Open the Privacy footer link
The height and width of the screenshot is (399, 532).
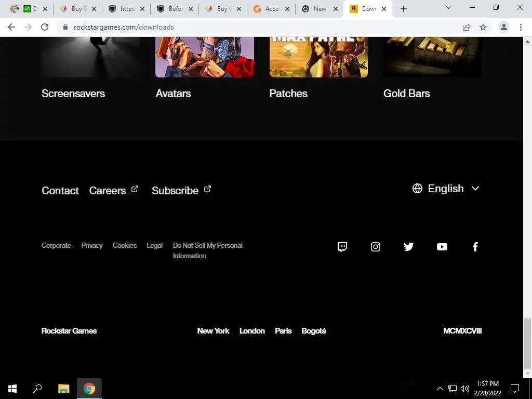click(x=92, y=245)
